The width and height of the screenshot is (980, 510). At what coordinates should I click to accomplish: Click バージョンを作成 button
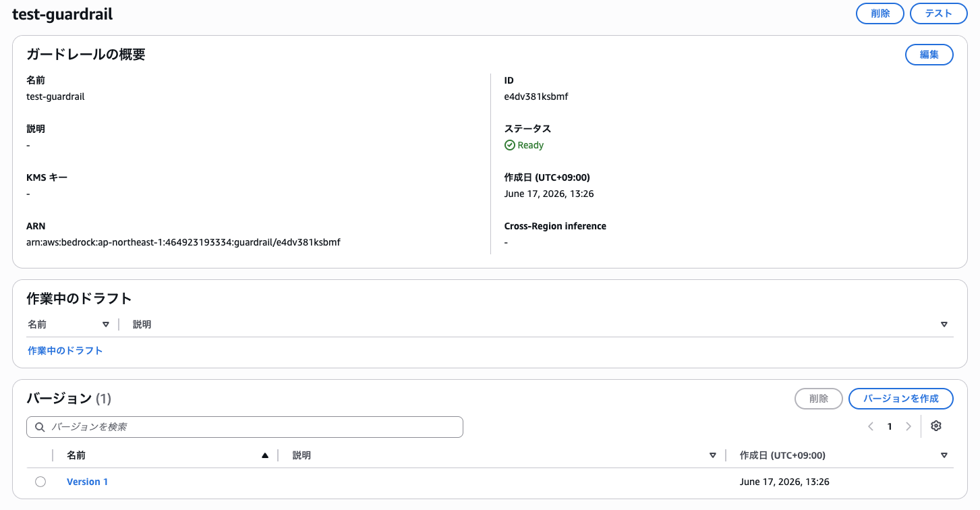coord(901,399)
